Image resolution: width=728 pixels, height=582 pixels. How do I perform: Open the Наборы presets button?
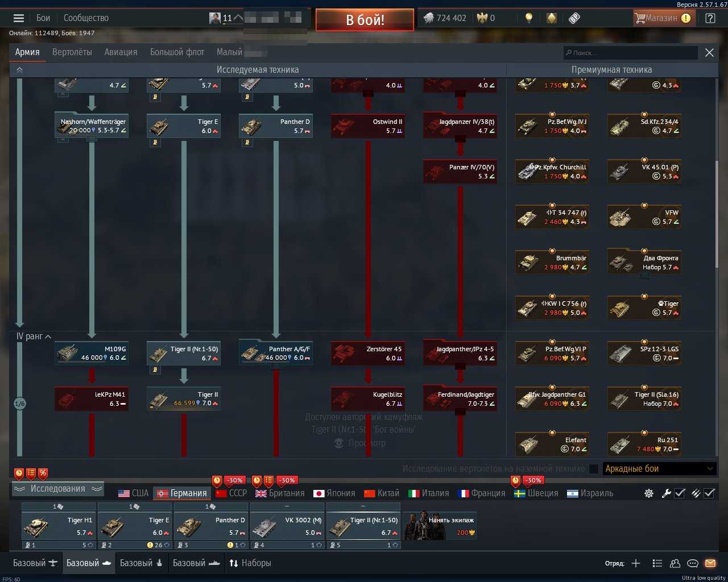point(250,563)
